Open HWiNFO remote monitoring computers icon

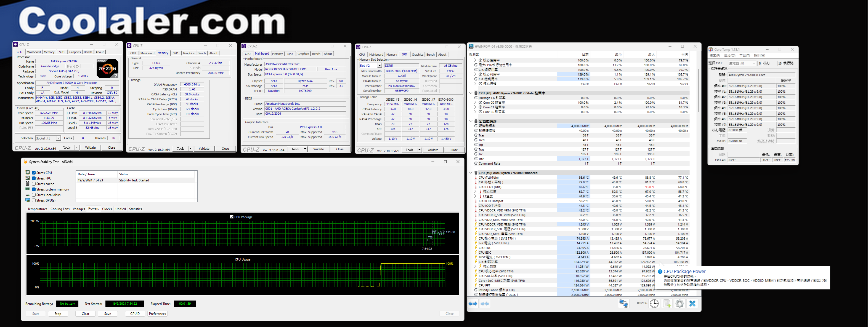[x=623, y=304]
